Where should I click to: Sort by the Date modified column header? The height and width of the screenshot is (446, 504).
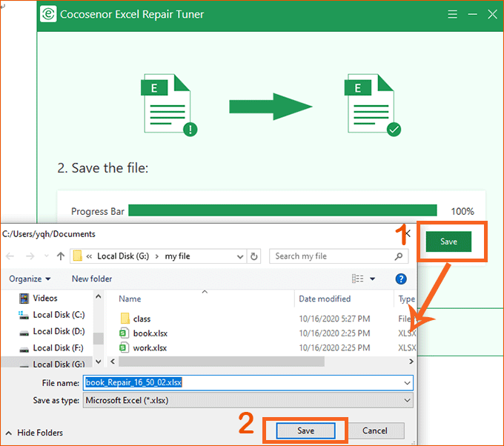coord(325,299)
